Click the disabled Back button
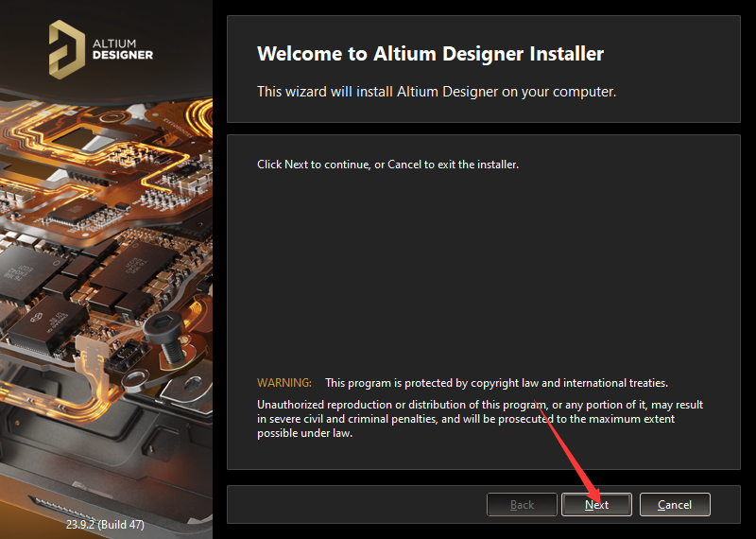 [x=522, y=505]
